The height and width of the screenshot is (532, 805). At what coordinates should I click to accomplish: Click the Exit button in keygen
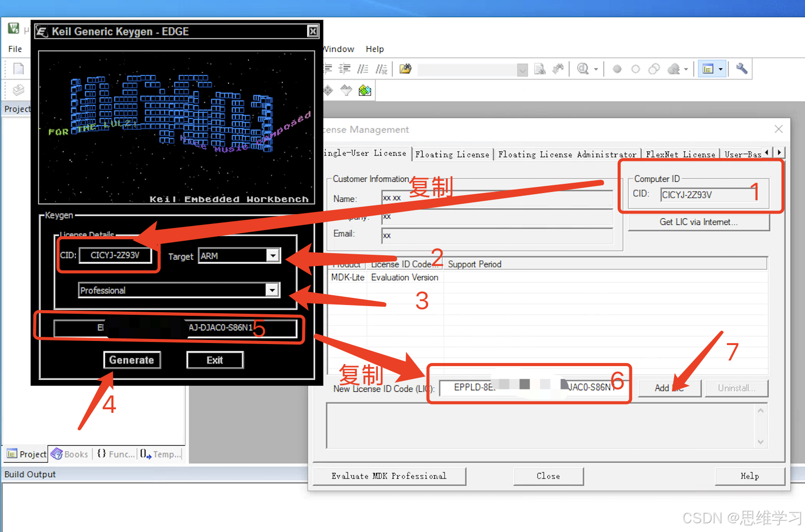(215, 360)
